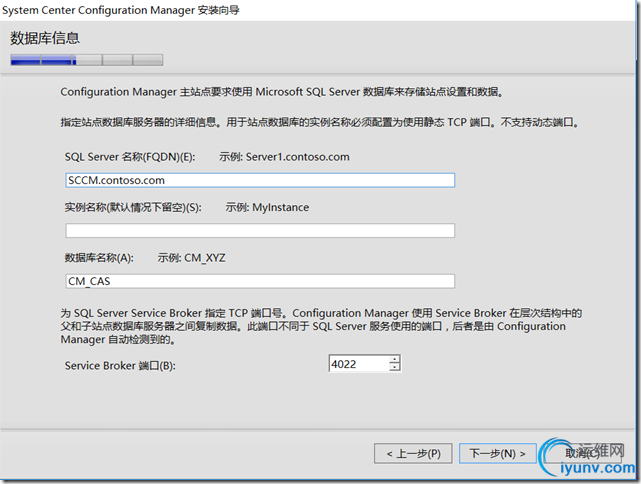641x484 pixels.
Task: Click the 数据库名称(A) label
Action: (x=99, y=258)
